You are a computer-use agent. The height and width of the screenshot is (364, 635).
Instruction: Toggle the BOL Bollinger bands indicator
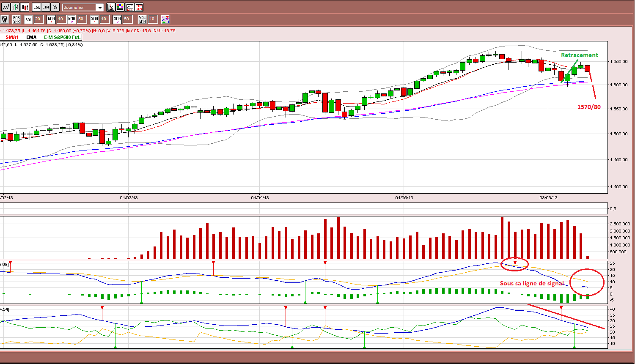[28, 19]
